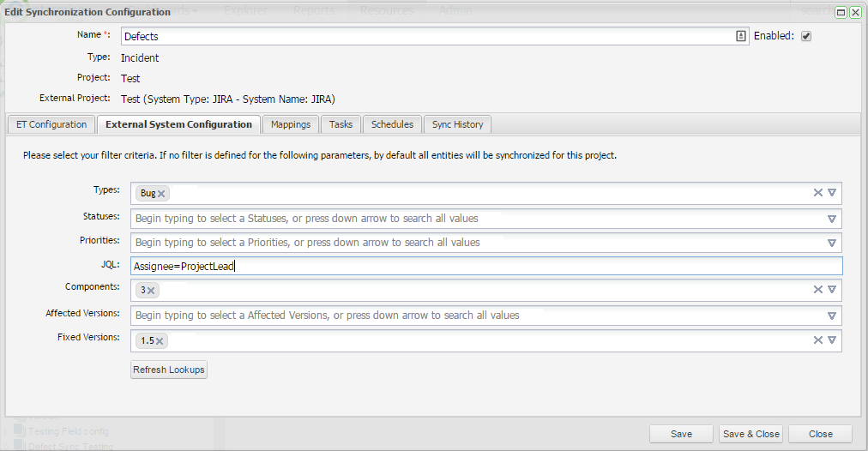Switch to the Mappings tab
Image resolution: width=868 pixels, height=451 pixels.
click(x=291, y=124)
